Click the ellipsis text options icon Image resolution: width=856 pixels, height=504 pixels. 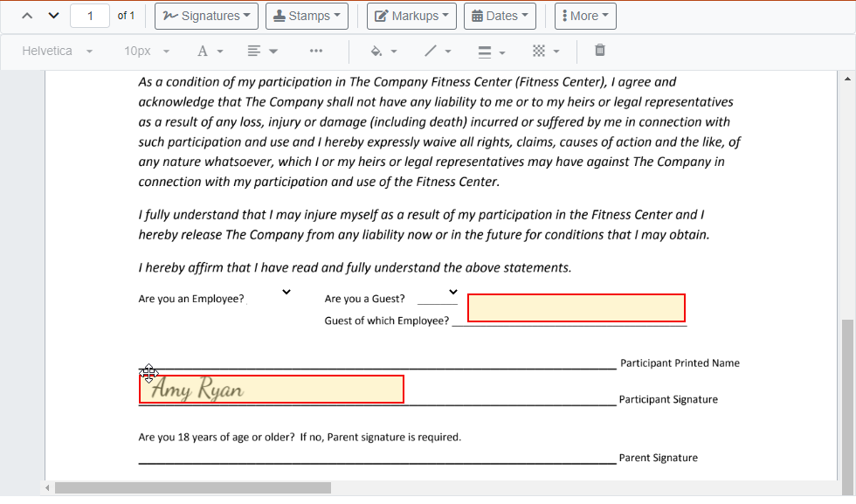click(316, 52)
